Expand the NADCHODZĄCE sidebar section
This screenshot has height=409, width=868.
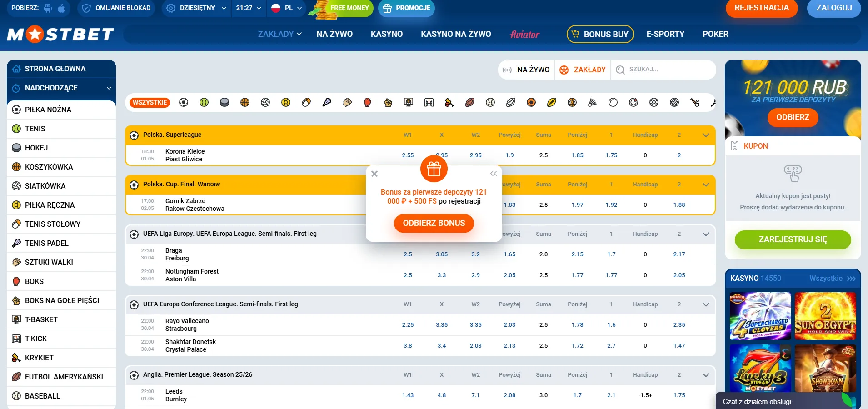(61, 88)
